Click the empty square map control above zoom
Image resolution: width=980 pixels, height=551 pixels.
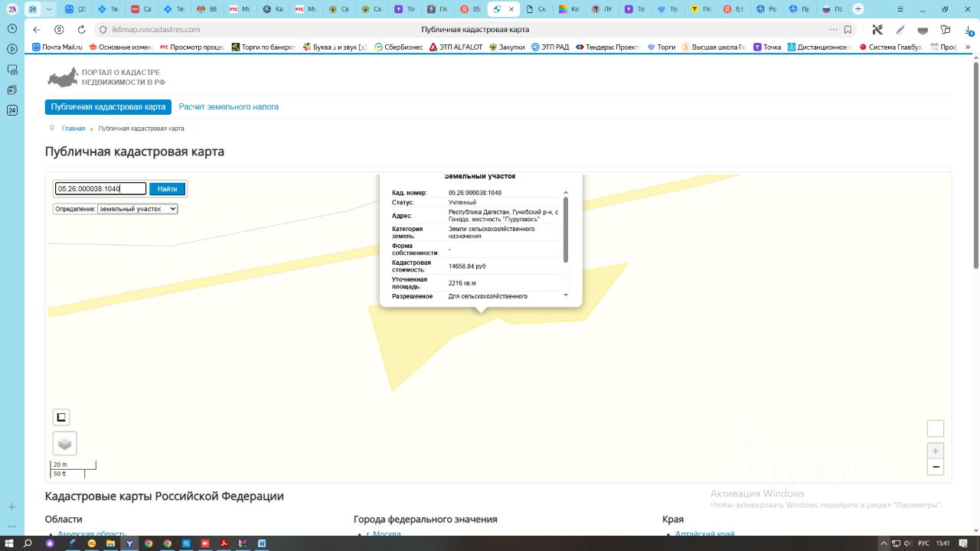(935, 429)
